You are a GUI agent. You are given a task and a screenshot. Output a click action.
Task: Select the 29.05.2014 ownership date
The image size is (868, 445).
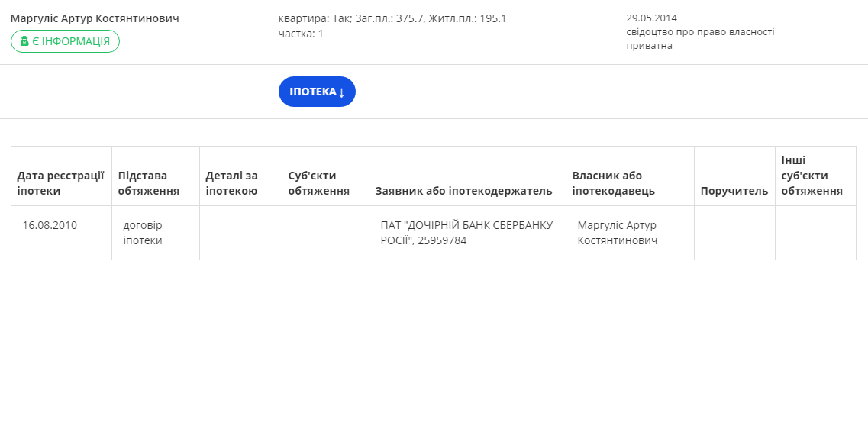(651, 18)
